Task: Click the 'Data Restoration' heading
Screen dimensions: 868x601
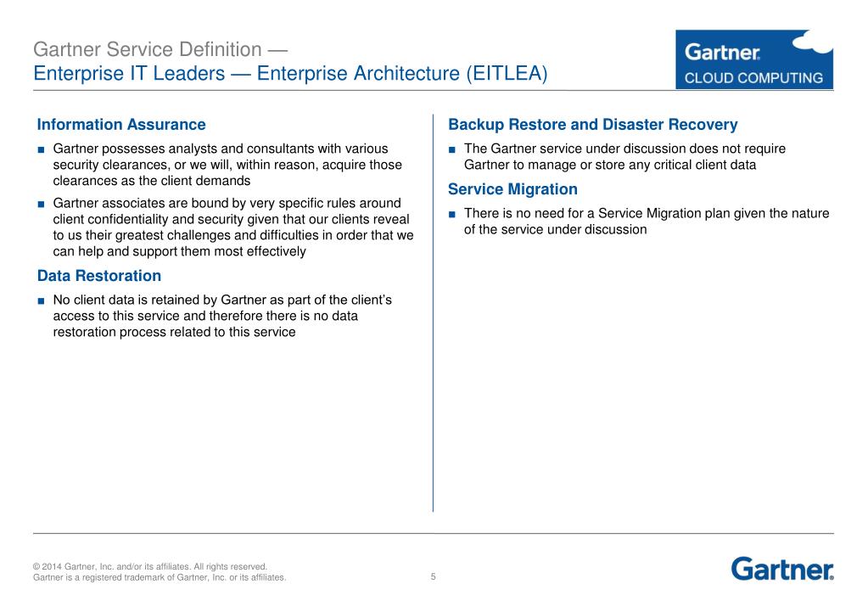Action: [99, 276]
